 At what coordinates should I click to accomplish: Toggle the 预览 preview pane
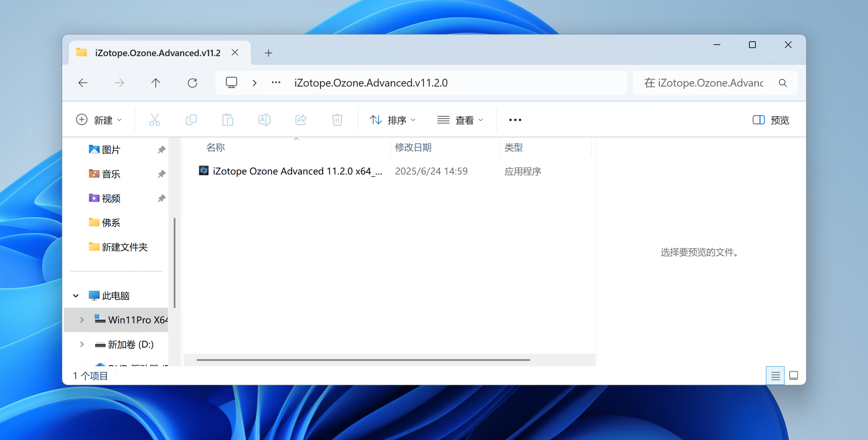pos(771,120)
